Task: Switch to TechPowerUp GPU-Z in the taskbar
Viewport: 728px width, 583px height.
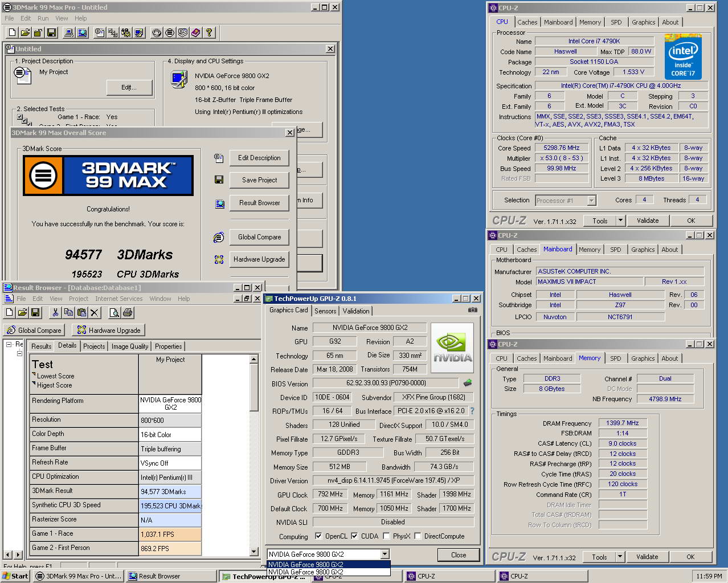Action: (266, 576)
